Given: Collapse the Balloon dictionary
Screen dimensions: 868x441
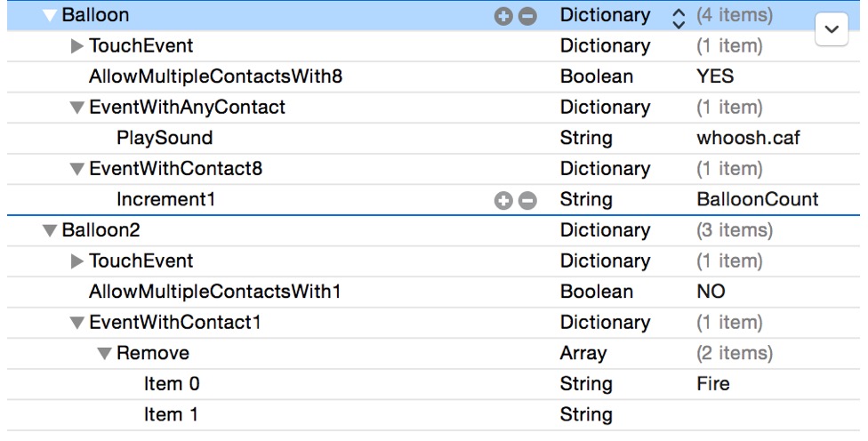Looking at the screenshot, I should tap(49, 15).
